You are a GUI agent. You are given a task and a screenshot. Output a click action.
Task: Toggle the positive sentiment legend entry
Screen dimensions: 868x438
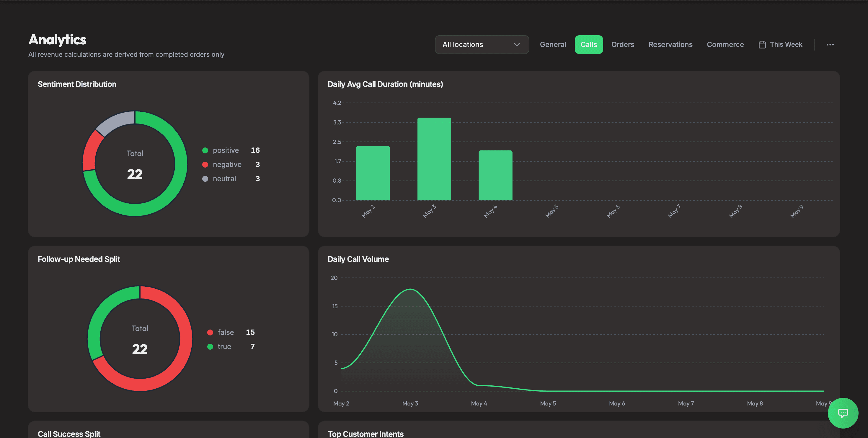231,150
